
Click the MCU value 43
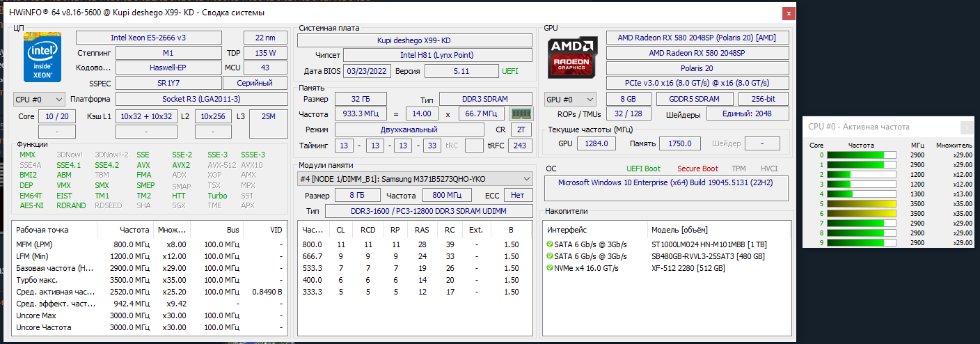coord(264,68)
